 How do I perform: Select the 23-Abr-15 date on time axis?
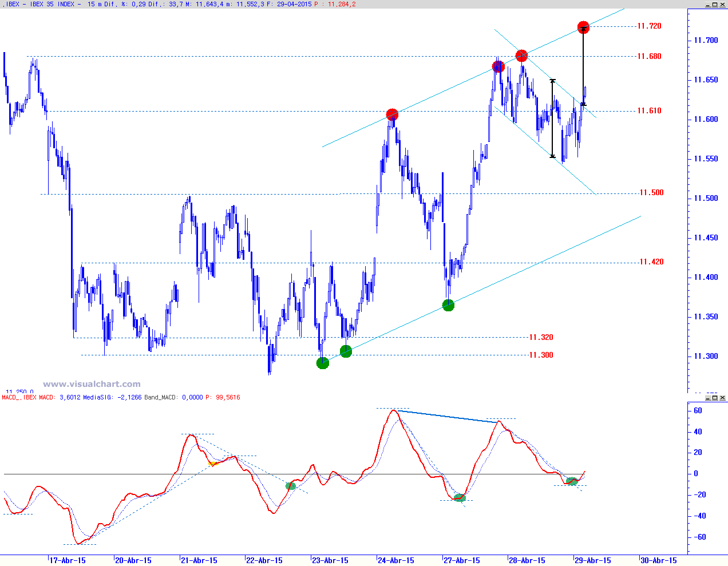point(330,560)
